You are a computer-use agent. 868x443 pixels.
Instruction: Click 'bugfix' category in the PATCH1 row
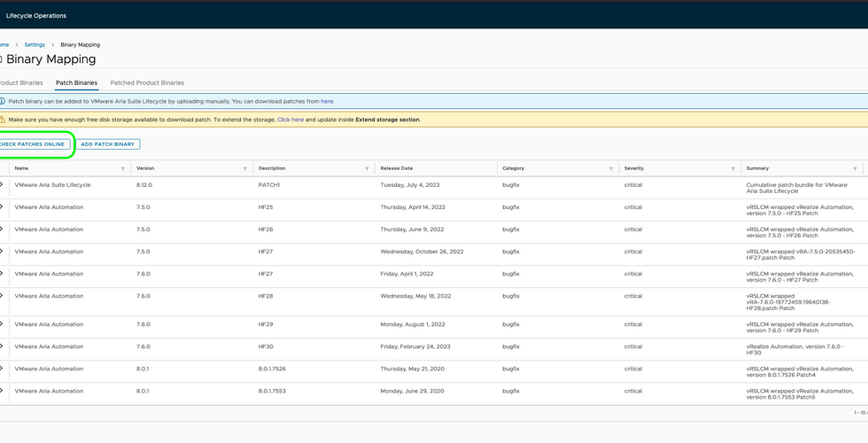[x=511, y=185]
